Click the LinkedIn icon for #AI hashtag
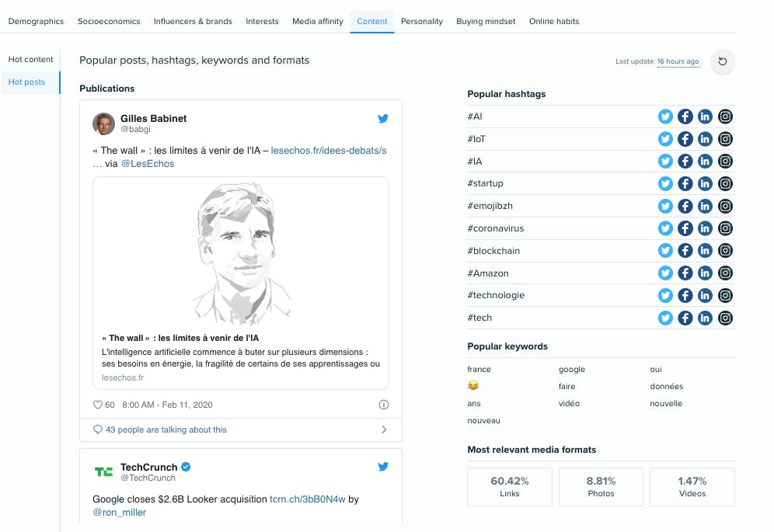Viewport: 774px width, 532px height. tap(705, 116)
